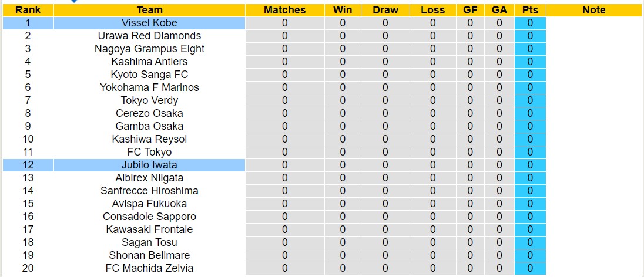This screenshot has height=277, width=644.
Task: Click the Note column header
Action: point(594,10)
